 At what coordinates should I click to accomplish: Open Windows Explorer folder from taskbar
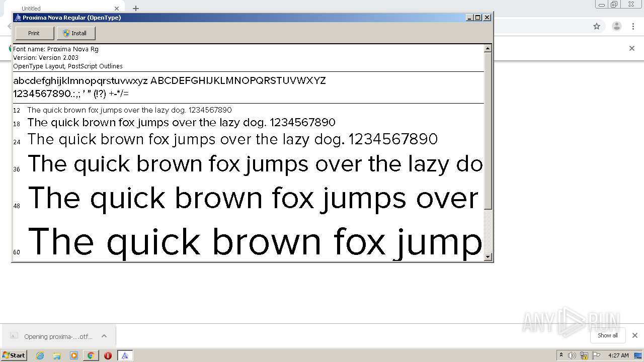pos(57,355)
